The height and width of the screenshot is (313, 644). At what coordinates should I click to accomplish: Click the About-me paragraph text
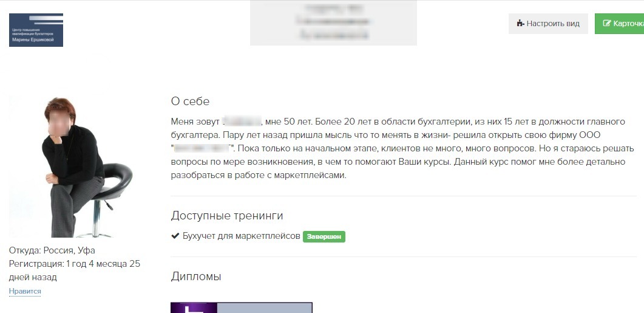(403, 148)
